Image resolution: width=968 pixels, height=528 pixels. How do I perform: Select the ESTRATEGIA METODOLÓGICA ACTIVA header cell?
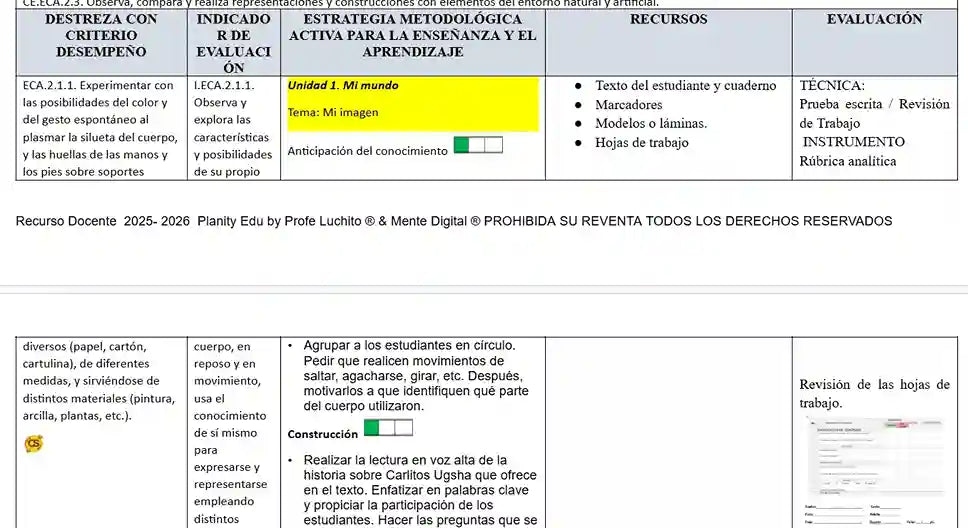[412, 36]
